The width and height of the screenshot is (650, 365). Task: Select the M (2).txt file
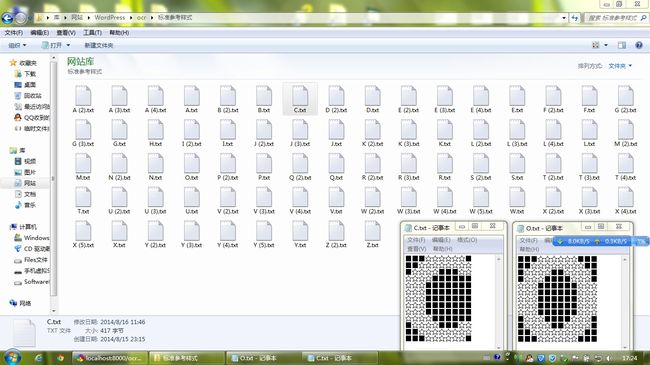[x=626, y=133]
